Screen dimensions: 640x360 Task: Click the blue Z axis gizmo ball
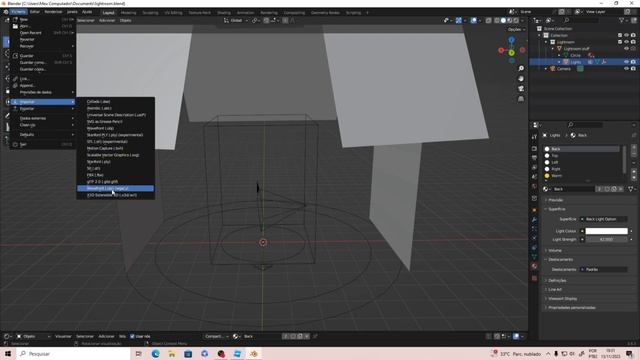[511, 40]
